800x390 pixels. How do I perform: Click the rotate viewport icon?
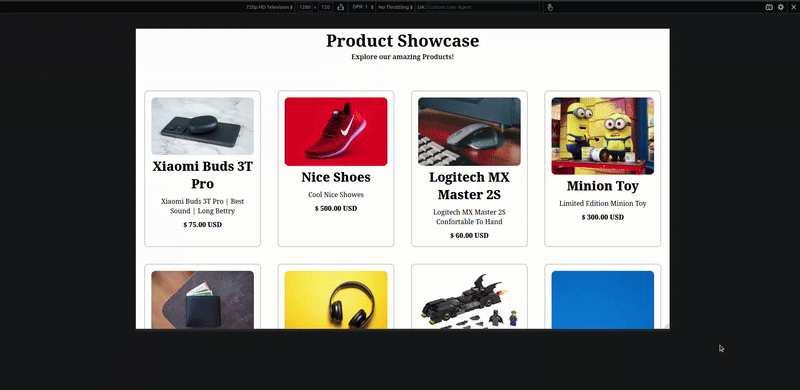[340, 7]
